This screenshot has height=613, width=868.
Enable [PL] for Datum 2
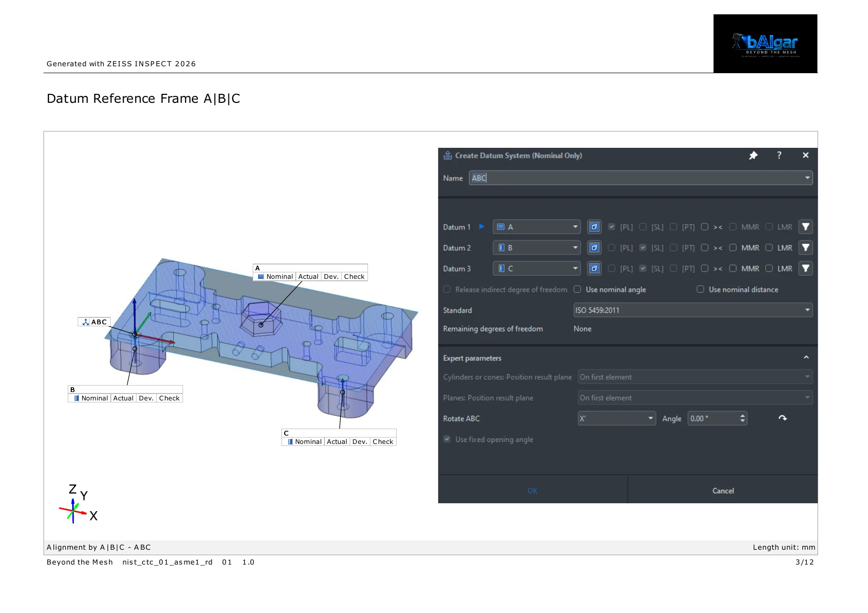(612, 248)
